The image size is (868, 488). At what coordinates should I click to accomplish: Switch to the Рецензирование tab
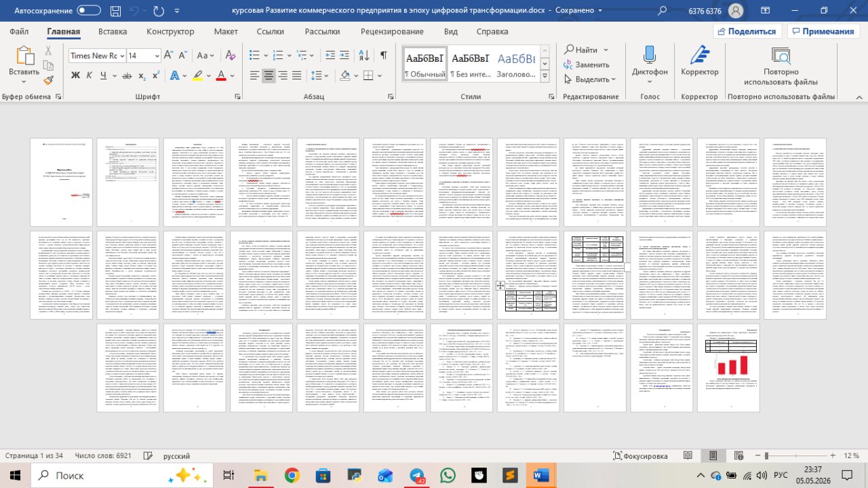tap(392, 31)
